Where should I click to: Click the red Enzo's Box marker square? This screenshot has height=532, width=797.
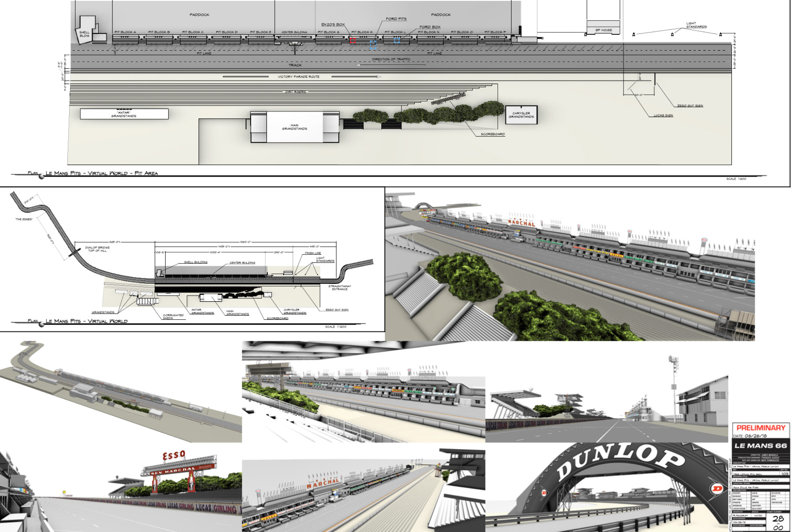(353, 40)
